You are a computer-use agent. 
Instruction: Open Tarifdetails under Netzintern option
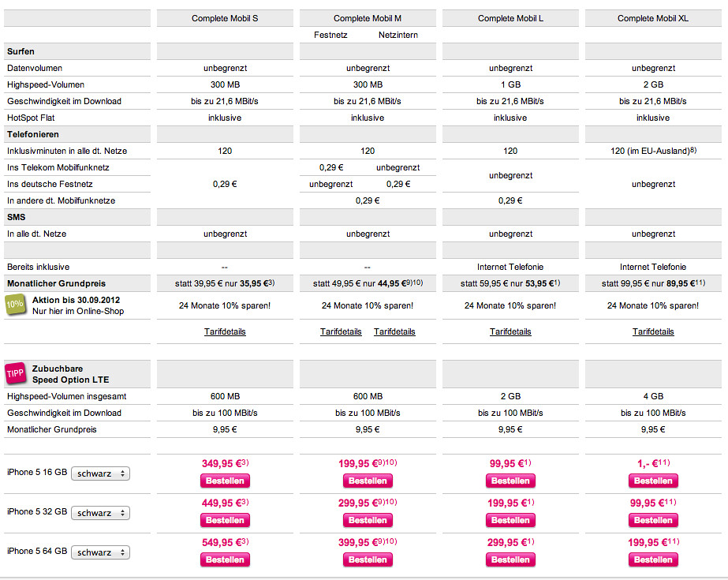[394, 331]
